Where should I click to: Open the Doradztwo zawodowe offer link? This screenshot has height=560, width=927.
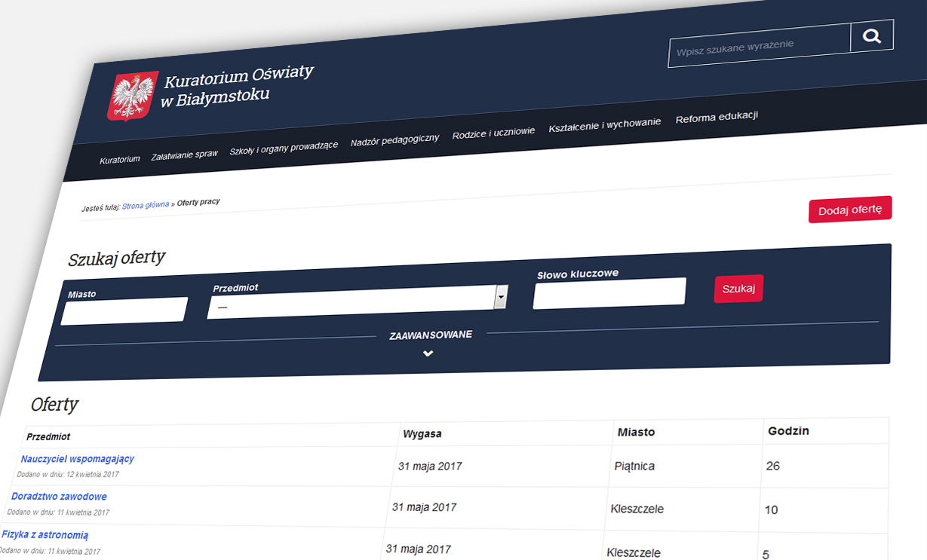pos(59,497)
